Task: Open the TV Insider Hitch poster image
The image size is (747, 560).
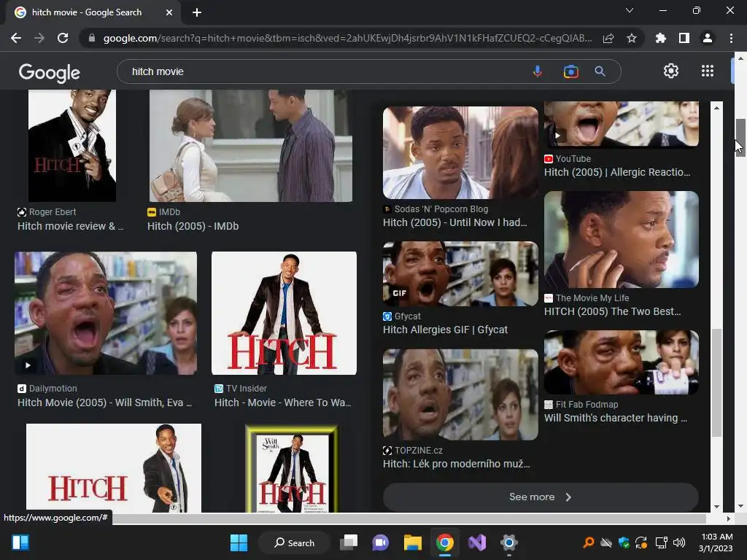Action: point(284,314)
